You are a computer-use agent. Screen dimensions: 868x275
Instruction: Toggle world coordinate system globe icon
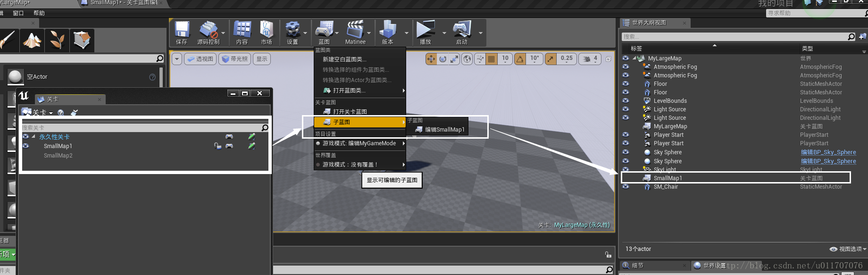click(x=467, y=59)
